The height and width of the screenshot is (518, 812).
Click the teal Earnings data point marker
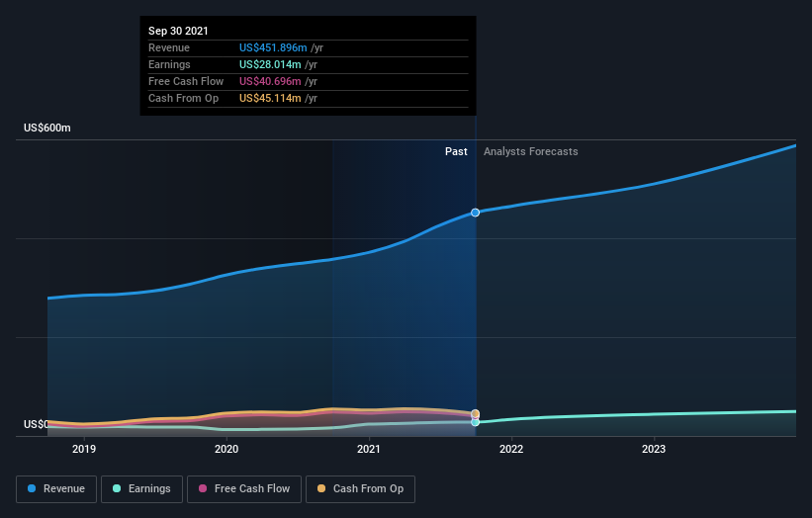click(x=475, y=422)
